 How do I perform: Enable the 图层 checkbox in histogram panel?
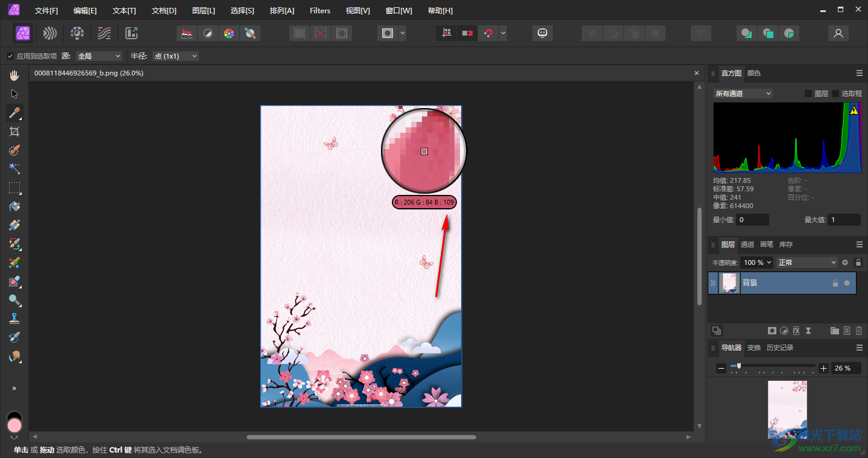(x=808, y=94)
